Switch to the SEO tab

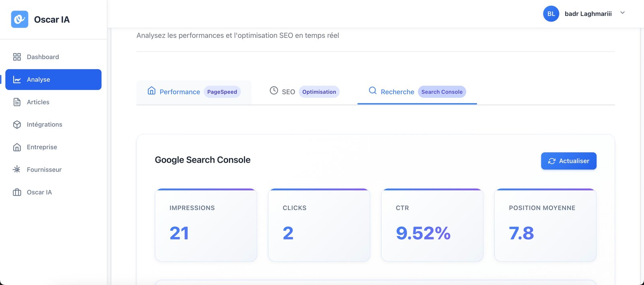pyautogui.click(x=304, y=92)
